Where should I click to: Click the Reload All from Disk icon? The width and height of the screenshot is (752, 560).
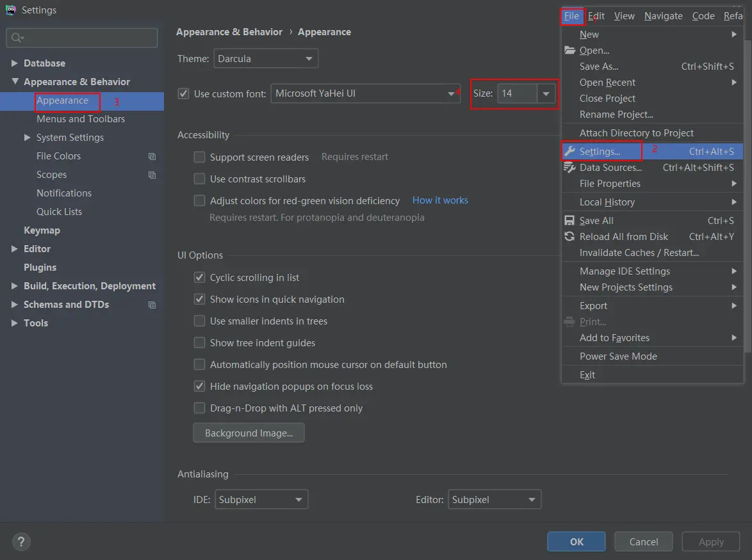[x=569, y=236]
